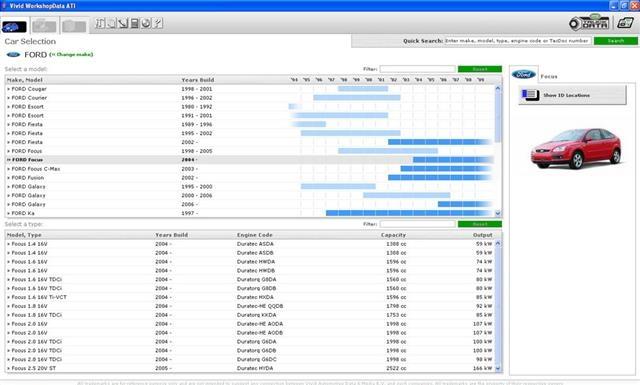Click the green Search button
The height and width of the screenshot is (385, 640).
point(616,41)
